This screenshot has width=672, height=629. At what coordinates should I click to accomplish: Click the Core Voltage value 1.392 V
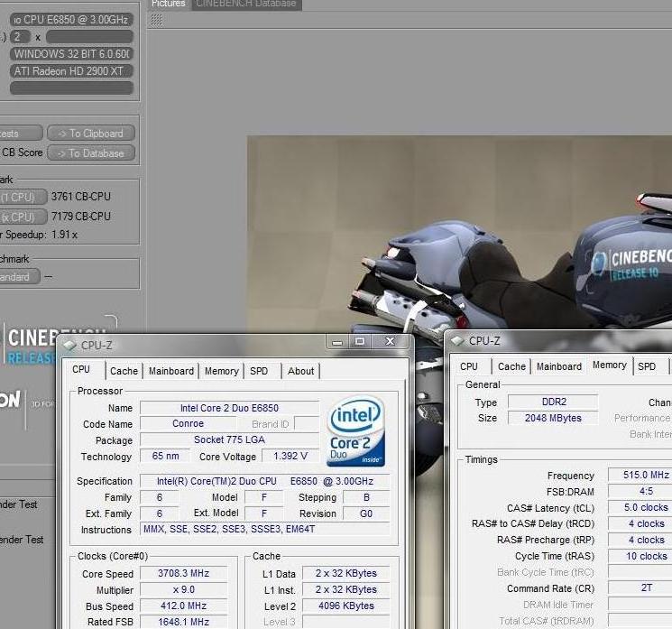(x=290, y=456)
